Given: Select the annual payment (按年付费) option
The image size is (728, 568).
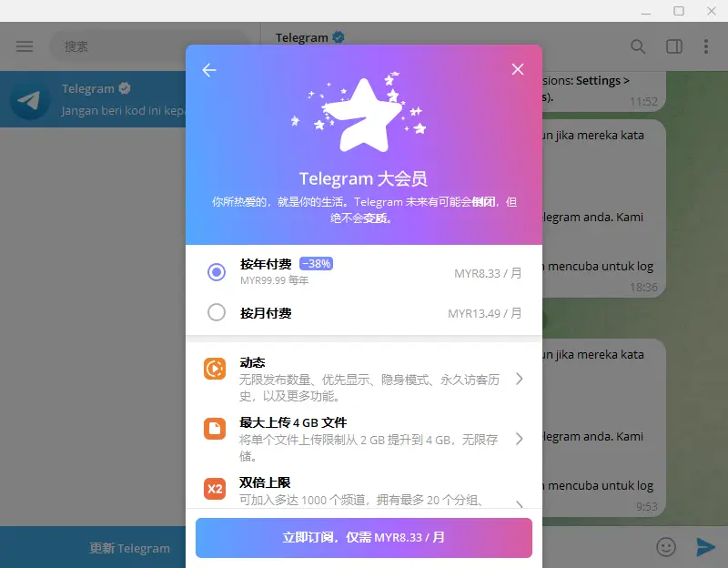Looking at the screenshot, I should point(217,271).
